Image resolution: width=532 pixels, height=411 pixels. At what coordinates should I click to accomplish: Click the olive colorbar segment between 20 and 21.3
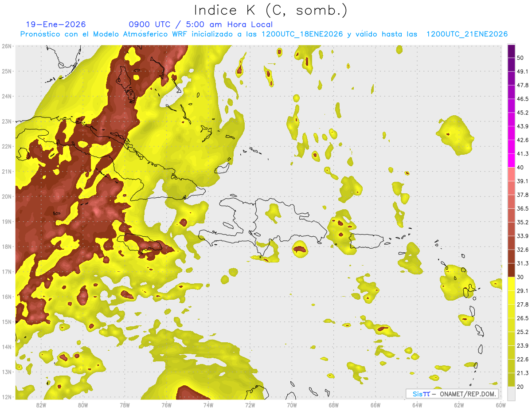pos(511,380)
